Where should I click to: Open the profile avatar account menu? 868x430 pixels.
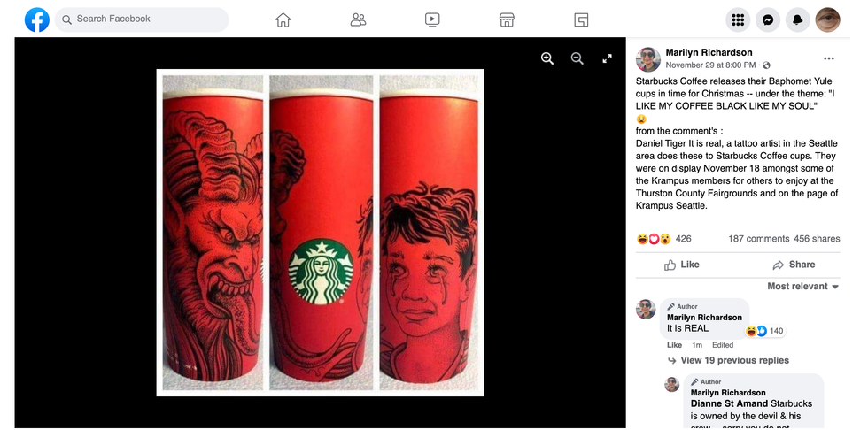[x=827, y=19]
